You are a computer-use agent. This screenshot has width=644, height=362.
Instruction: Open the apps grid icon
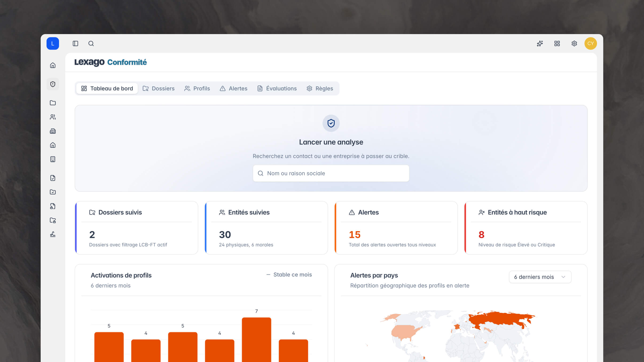557,43
